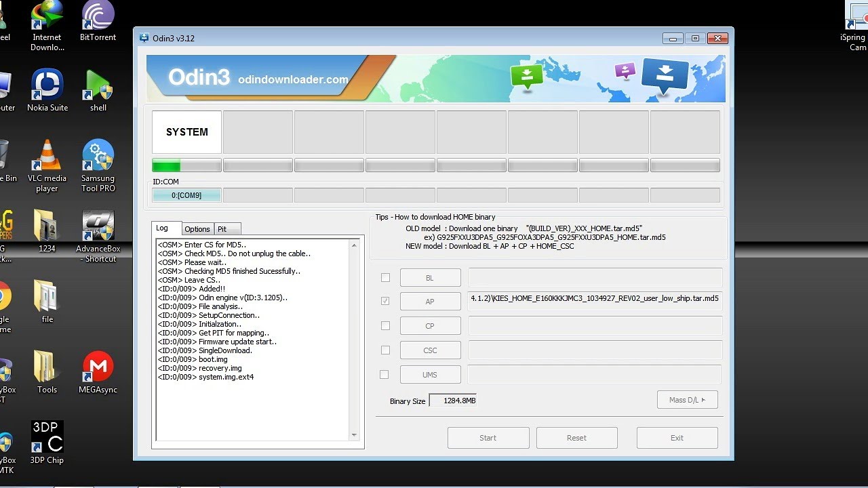Maximize the Odin3 window
This screenshot has width=868, height=488.
click(x=695, y=39)
